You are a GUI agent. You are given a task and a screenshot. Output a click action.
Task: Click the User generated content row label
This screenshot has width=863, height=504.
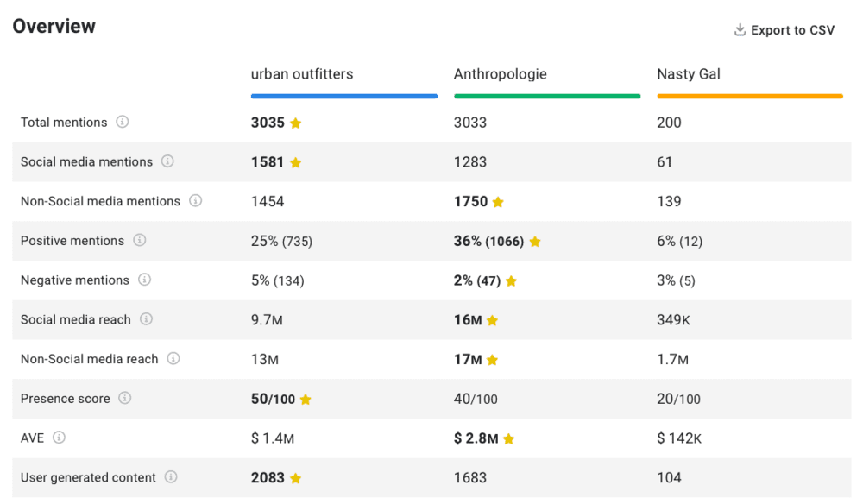[88, 477]
